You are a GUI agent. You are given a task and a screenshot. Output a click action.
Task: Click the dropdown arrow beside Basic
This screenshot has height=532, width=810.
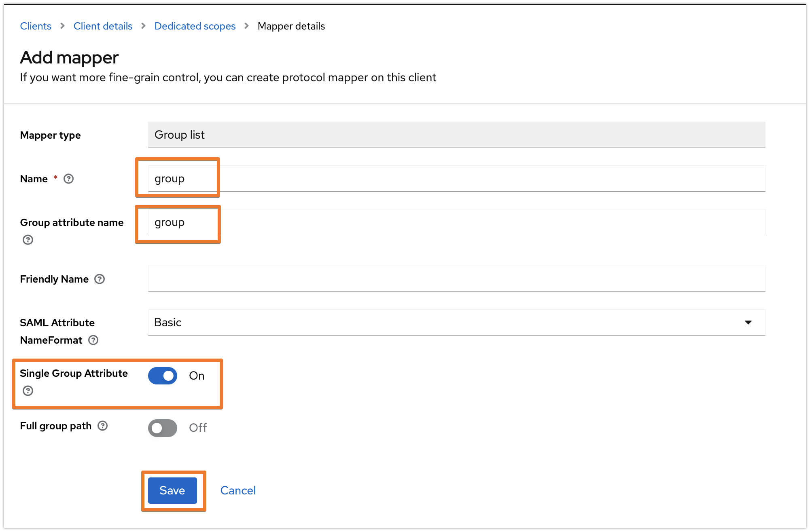(748, 322)
